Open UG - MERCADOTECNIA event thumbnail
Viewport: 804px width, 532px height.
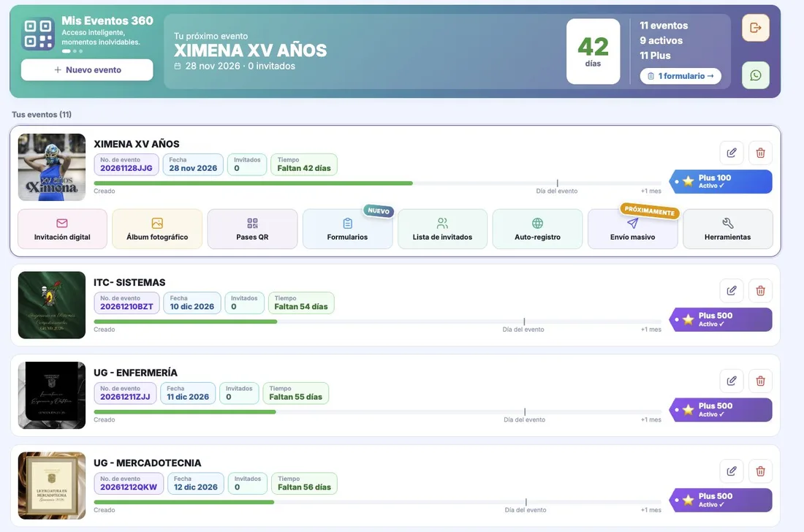52,485
